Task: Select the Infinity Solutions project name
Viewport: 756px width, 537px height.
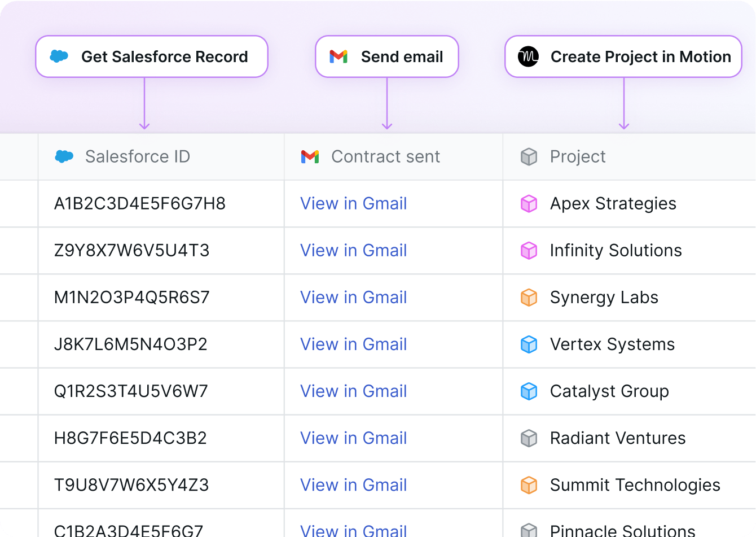Action: pyautogui.click(x=616, y=250)
